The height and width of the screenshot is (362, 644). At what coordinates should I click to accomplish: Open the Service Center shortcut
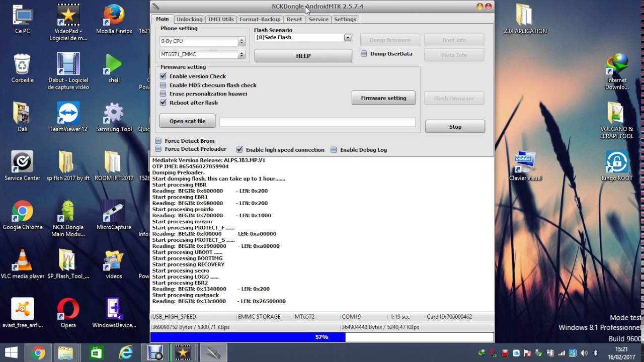click(x=22, y=166)
